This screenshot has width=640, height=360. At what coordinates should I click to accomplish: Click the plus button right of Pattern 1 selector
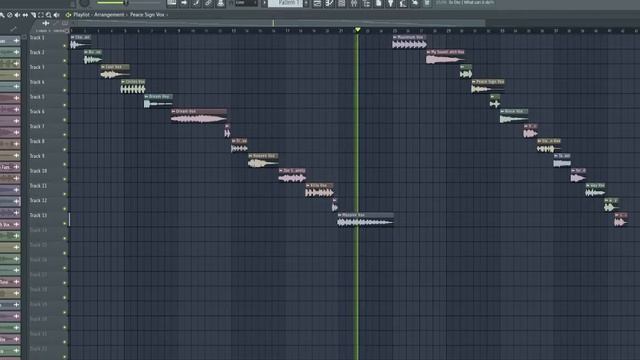[x=306, y=3]
